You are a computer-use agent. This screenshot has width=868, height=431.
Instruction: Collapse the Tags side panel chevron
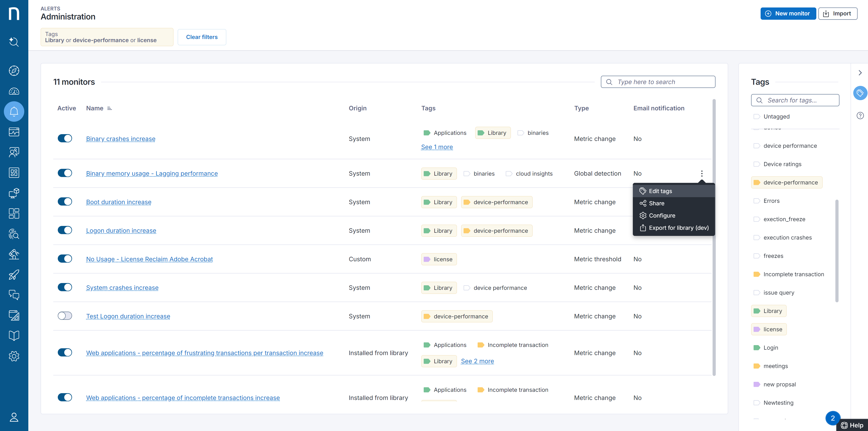860,73
